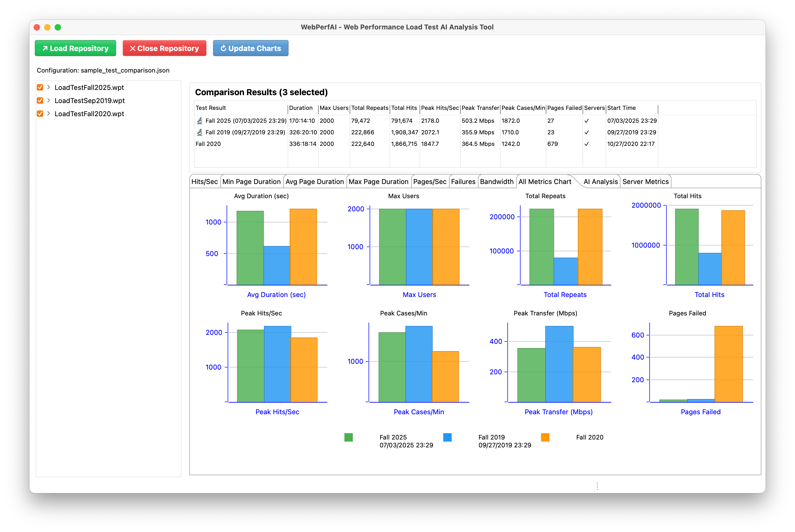Uncheck LoadTestFall2025.wpt checkbox
The image size is (795, 532).
[40, 88]
